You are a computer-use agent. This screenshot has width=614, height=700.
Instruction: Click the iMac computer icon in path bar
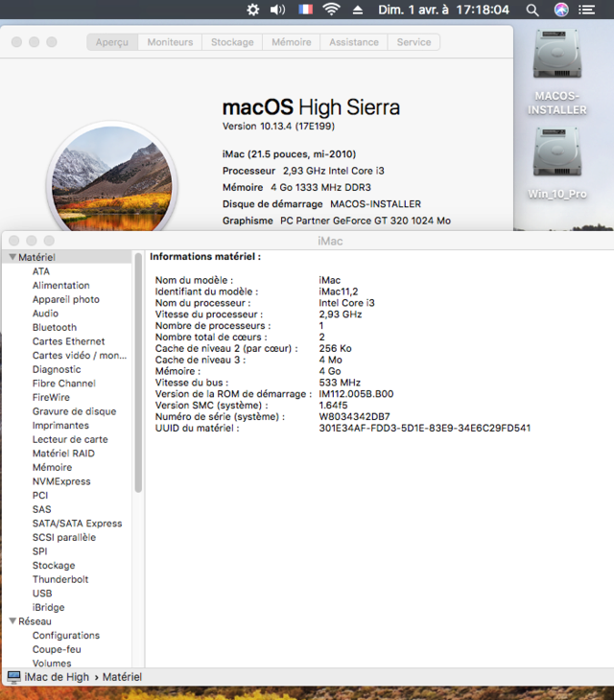[x=13, y=677]
